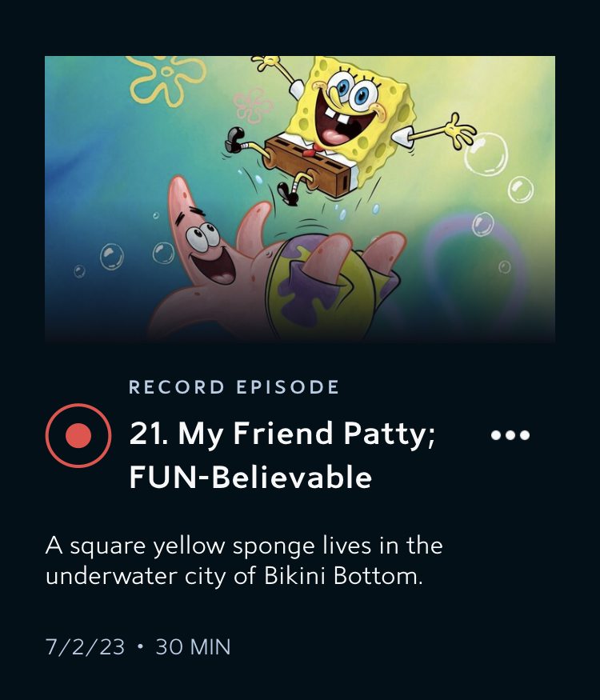Tap the yellow flower outline in artwork

tap(166, 78)
